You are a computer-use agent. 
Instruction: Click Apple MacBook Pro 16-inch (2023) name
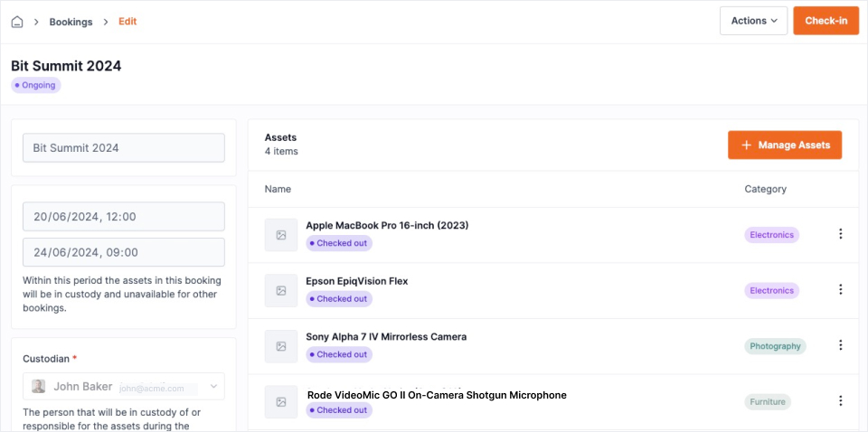pos(387,226)
